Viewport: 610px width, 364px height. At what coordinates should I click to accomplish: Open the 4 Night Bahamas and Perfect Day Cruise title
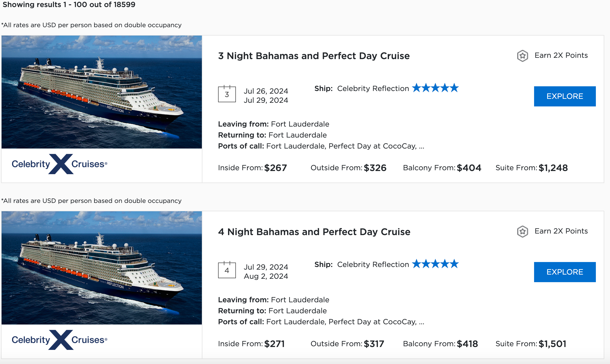314,232
